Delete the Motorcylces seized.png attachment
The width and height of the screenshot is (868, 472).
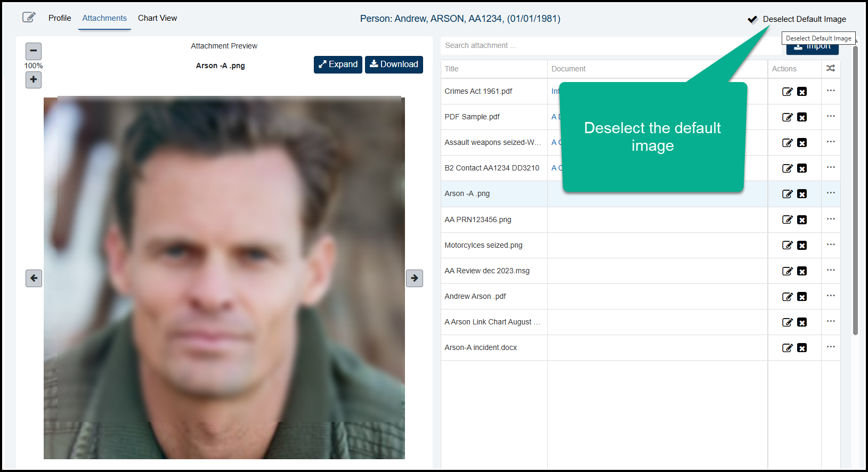[802, 246]
